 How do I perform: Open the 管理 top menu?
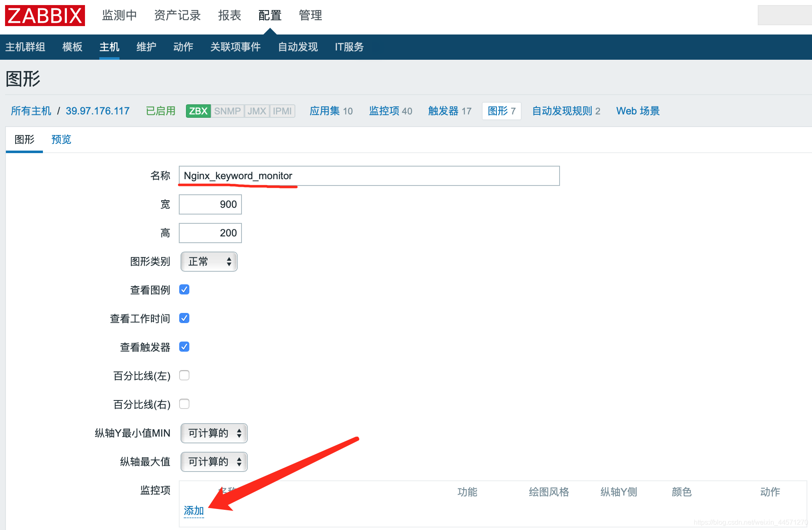[310, 16]
